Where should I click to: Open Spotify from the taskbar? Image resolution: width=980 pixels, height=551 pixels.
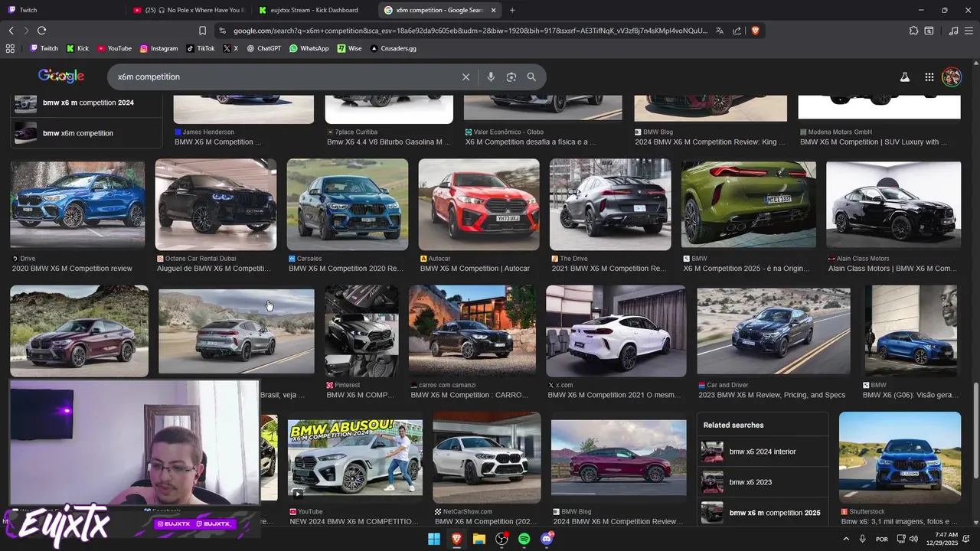pyautogui.click(x=524, y=539)
